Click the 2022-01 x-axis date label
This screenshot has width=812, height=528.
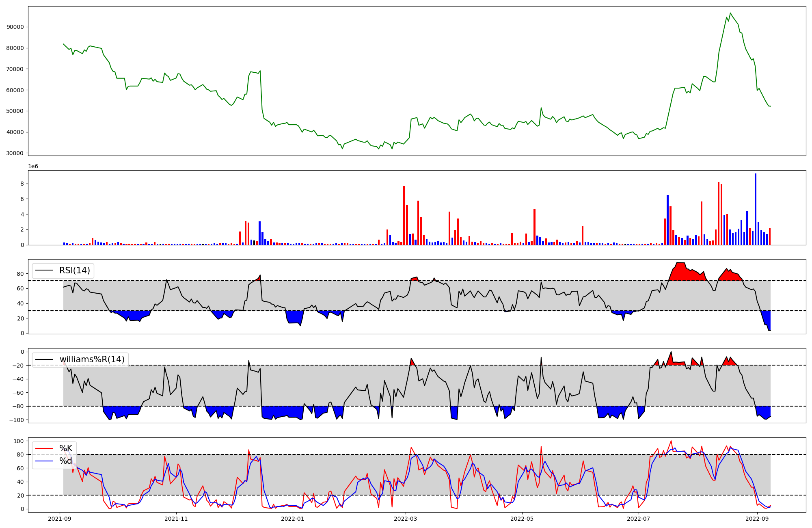click(x=292, y=519)
